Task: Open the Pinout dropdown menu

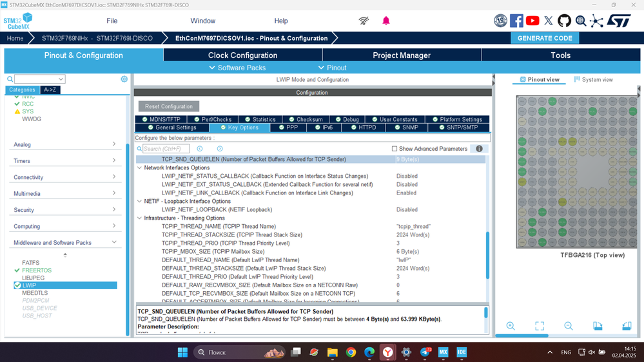Action: [x=332, y=68]
